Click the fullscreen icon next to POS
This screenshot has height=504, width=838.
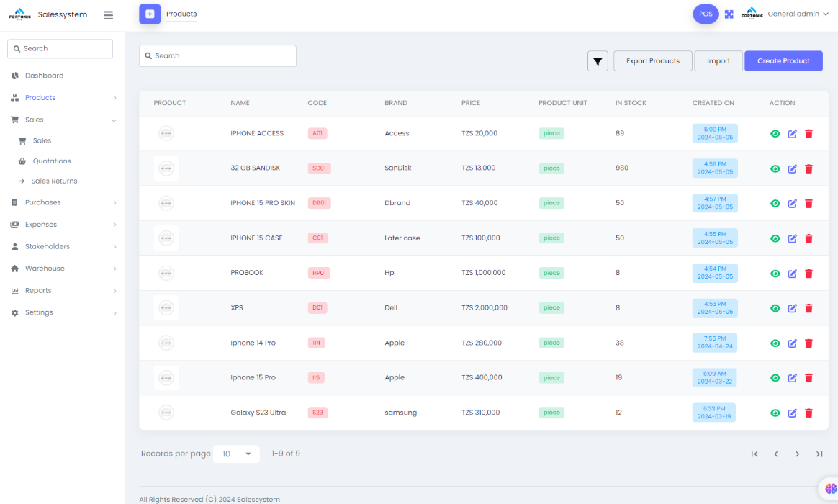[729, 14]
